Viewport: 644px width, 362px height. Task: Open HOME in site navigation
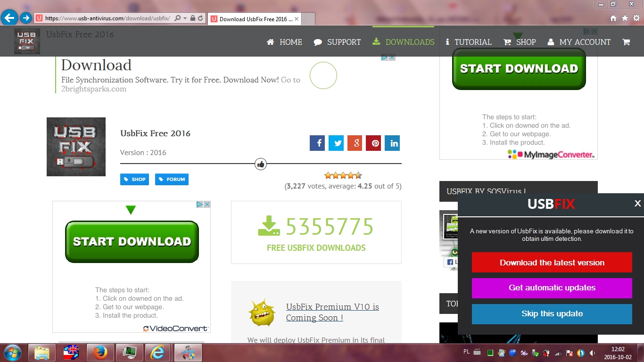(284, 42)
